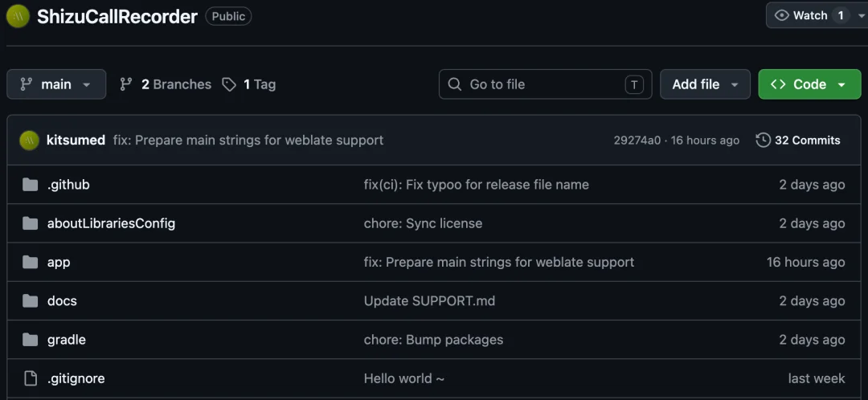Image resolution: width=868 pixels, height=400 pixels.
Task: Open commit 'chore: Sync license'
Action: coord(423,223)
